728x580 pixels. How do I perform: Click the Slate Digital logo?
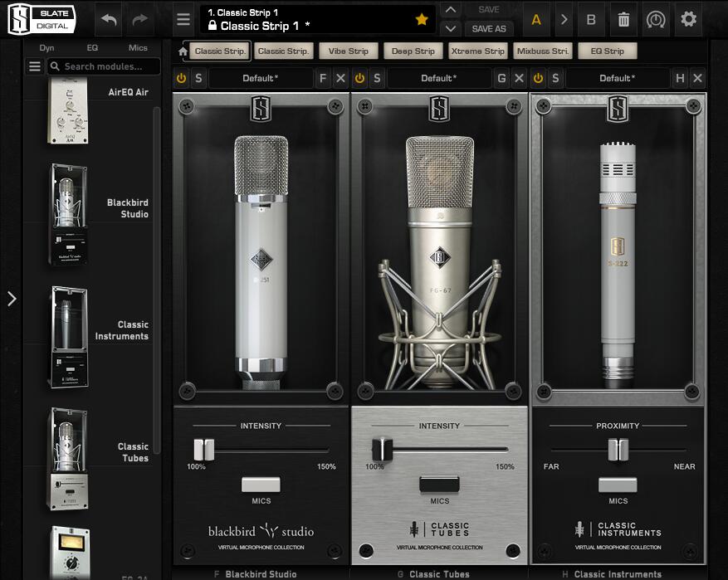[42, 19]
